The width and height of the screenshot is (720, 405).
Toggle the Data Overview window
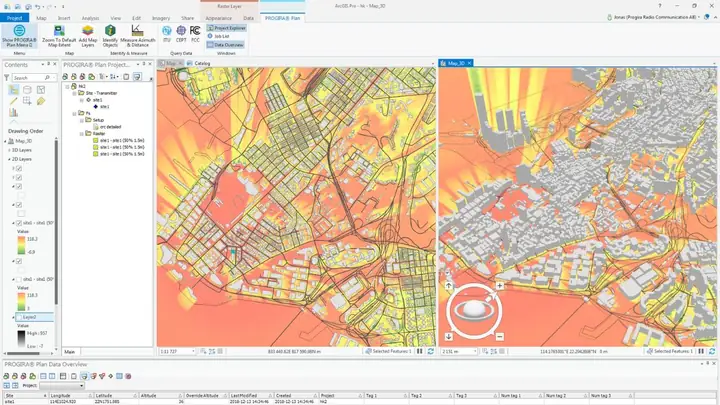225,45
